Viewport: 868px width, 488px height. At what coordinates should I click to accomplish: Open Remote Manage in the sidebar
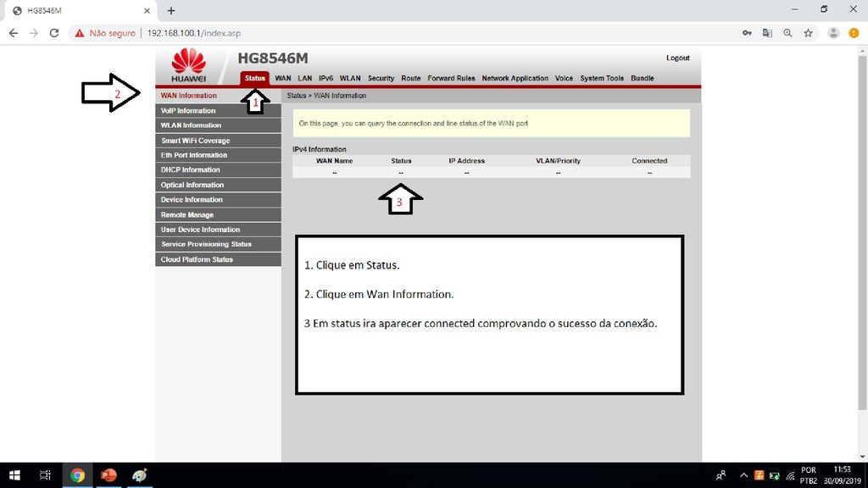218,214
